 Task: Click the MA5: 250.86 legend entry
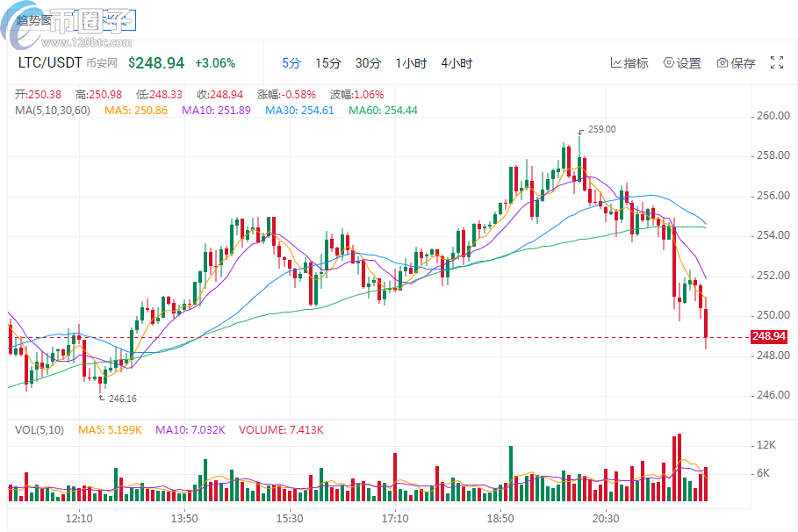136,111
